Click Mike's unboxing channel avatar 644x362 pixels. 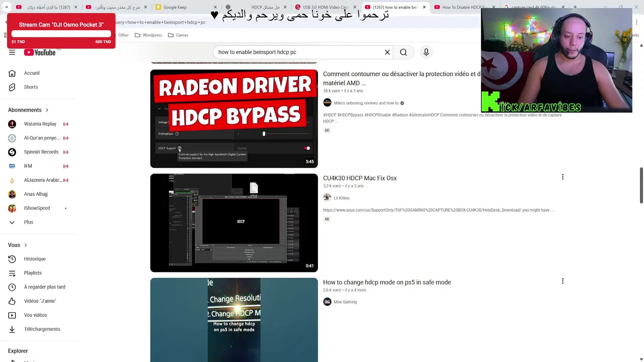[x=327, y=103]
